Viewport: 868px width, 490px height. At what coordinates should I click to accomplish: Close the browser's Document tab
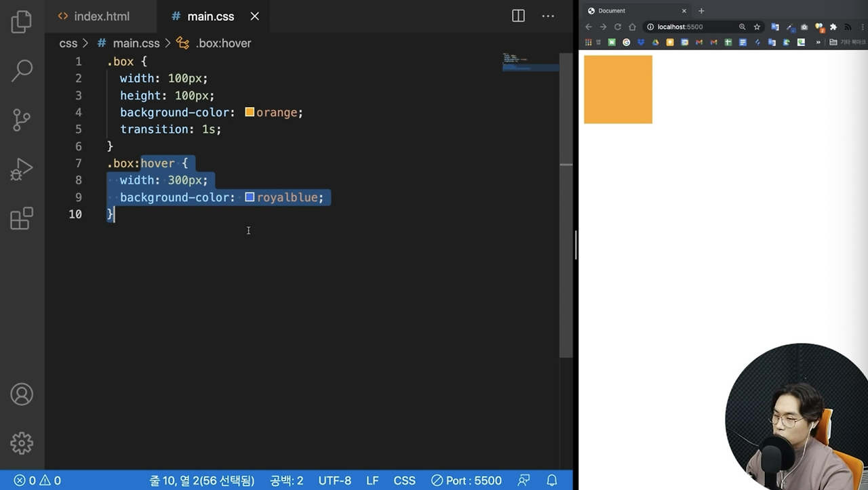(x=684, y=11)
